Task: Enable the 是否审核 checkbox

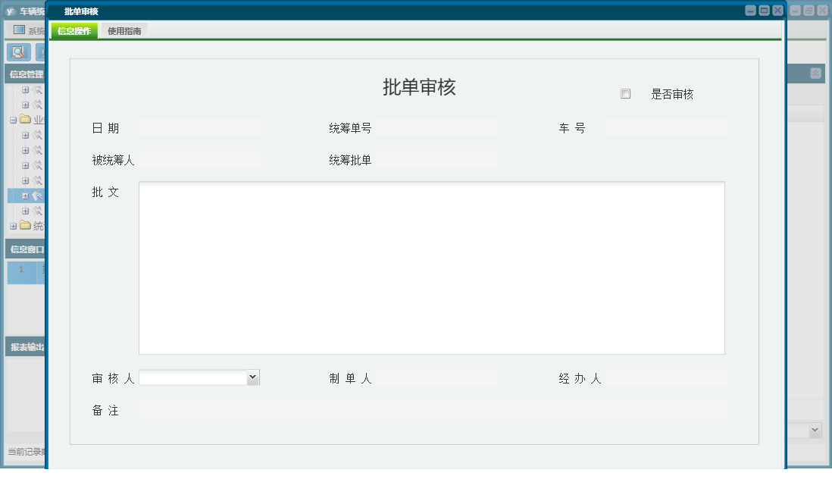Action: [625, 92]
